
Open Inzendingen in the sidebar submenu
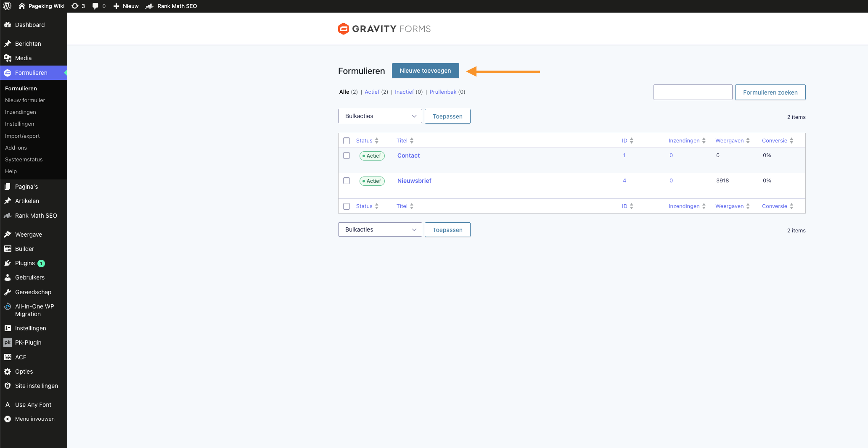pos(21,112)
